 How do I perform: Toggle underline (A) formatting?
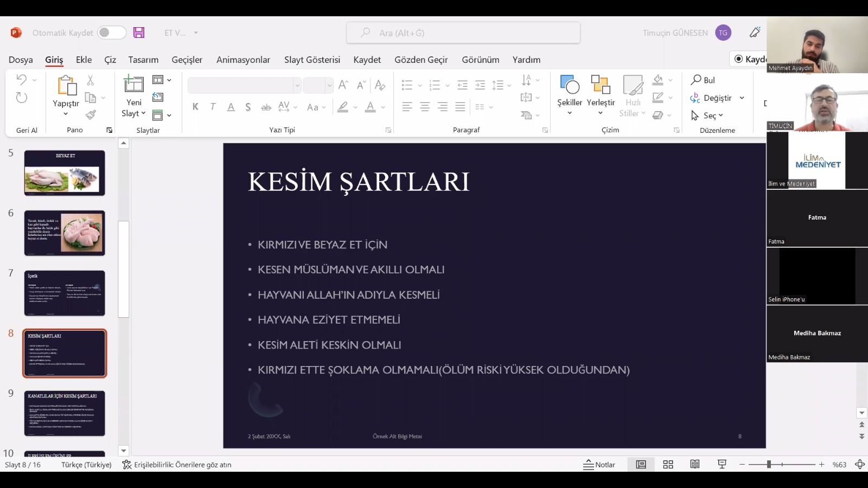pos(231,107)
